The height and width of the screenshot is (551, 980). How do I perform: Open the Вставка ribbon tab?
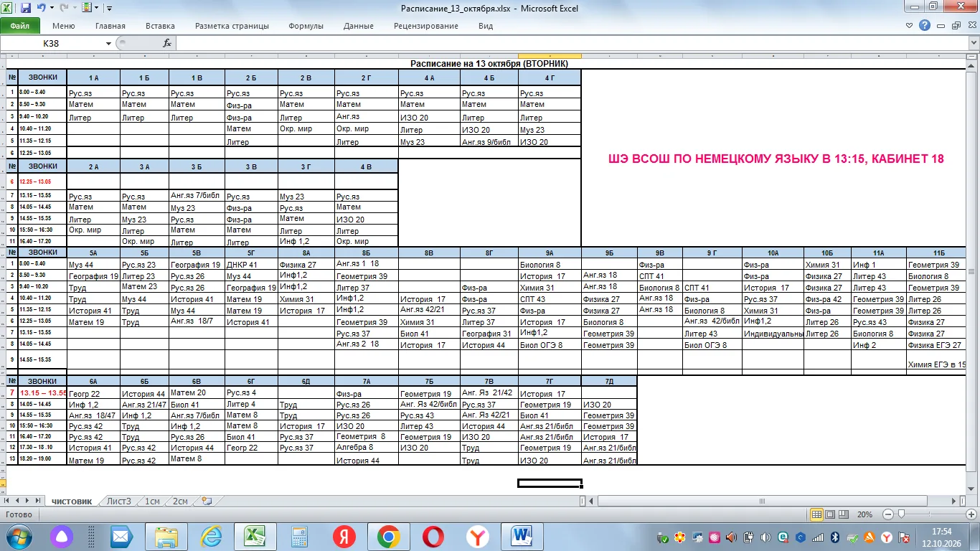(160, 26)
